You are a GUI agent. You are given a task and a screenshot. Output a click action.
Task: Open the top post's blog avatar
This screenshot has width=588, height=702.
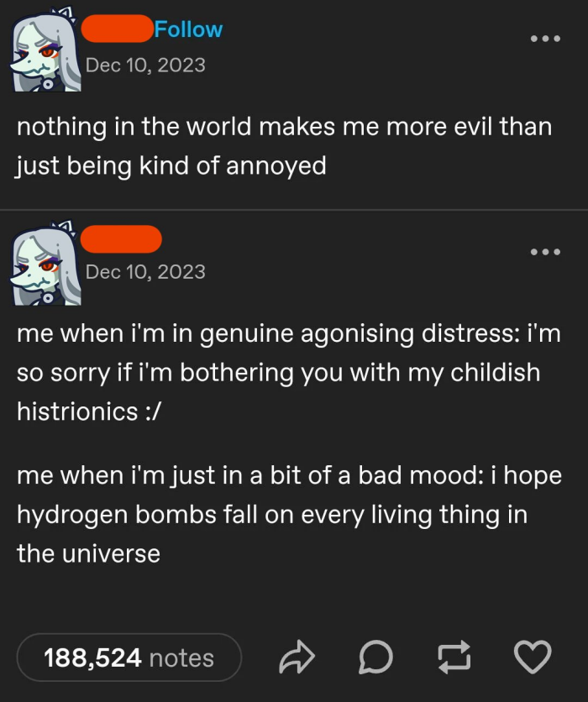(x=45, y=50)
